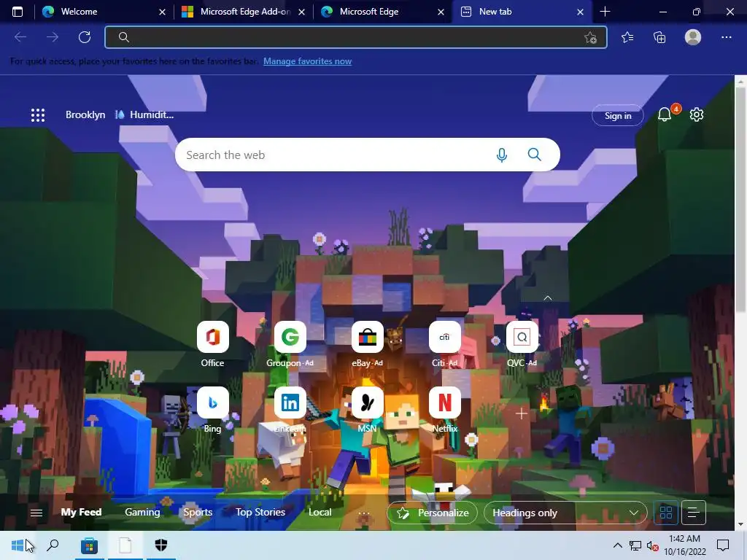This screenshot has height=560, width=747.
Task: Focus the address bar field
Action: pos(356,37)
